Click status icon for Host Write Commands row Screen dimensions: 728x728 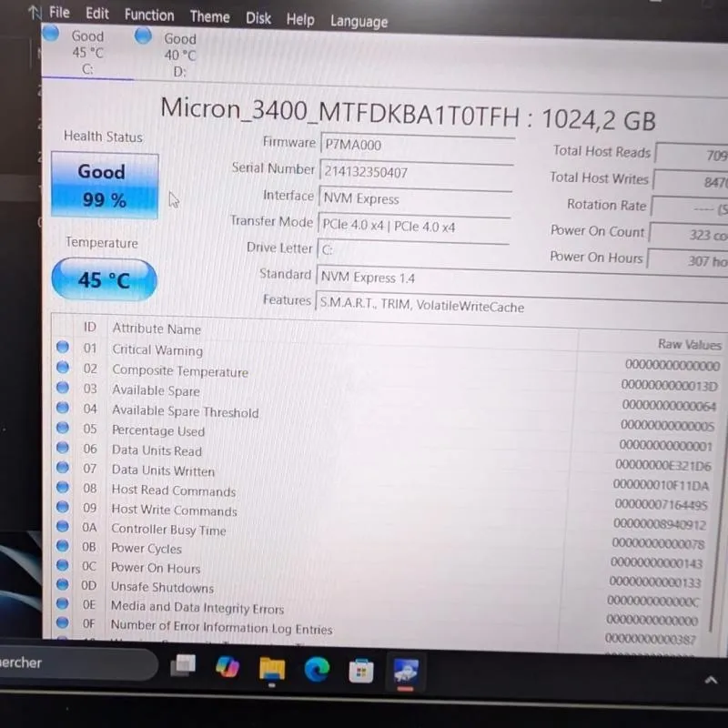[63, 507]
